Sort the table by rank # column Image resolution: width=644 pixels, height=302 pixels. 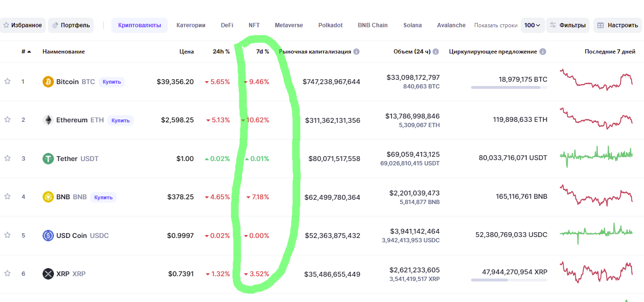point(26,52)
